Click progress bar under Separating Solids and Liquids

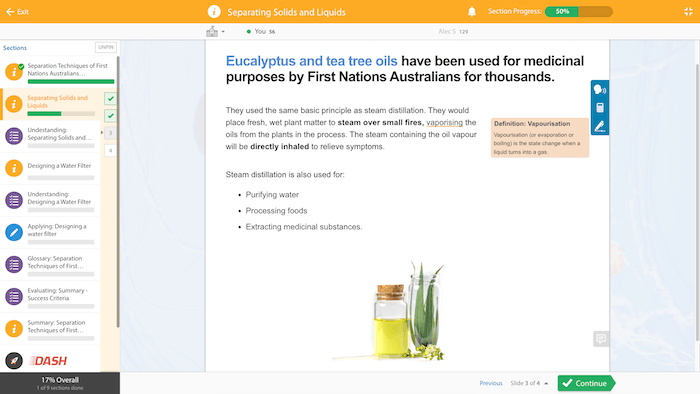tap(61, 114)
